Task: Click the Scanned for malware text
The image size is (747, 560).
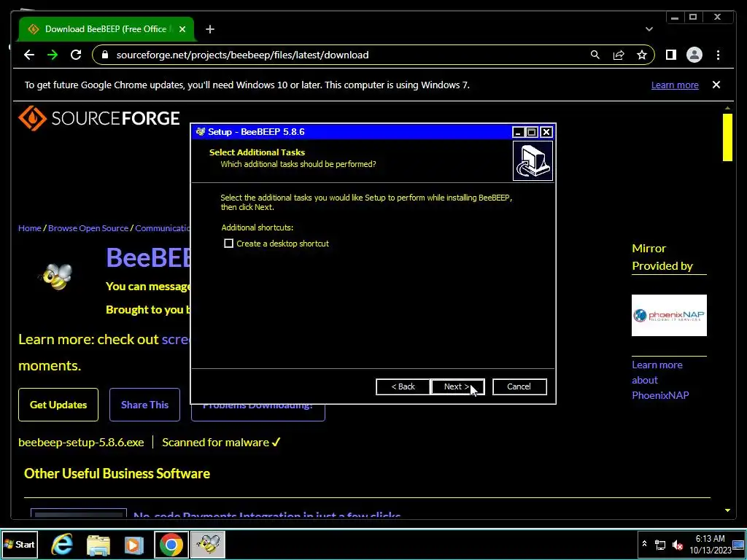Action: (221, 443)
